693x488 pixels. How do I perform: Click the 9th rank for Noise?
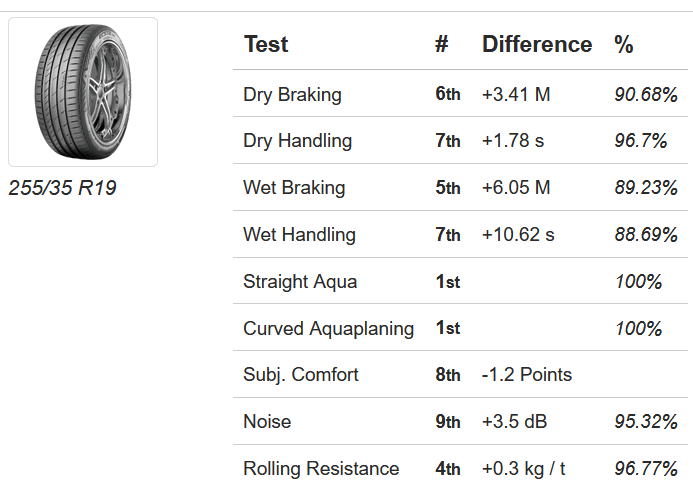point(447,422)
